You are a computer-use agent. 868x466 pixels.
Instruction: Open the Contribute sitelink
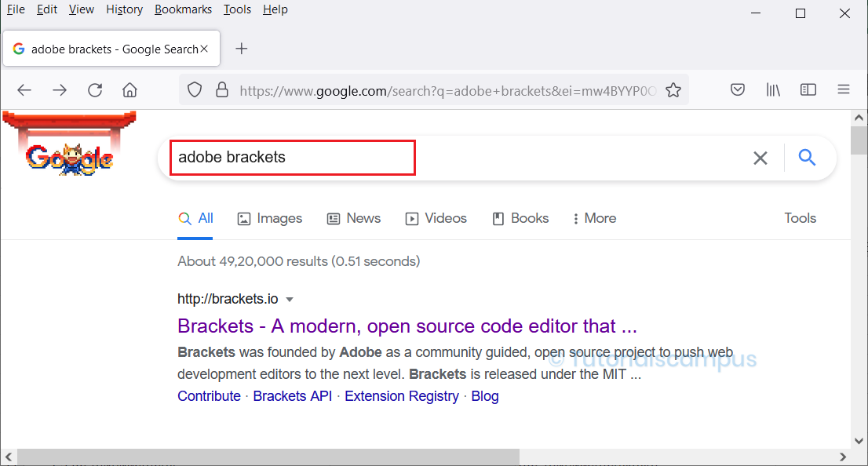[209, 396]
